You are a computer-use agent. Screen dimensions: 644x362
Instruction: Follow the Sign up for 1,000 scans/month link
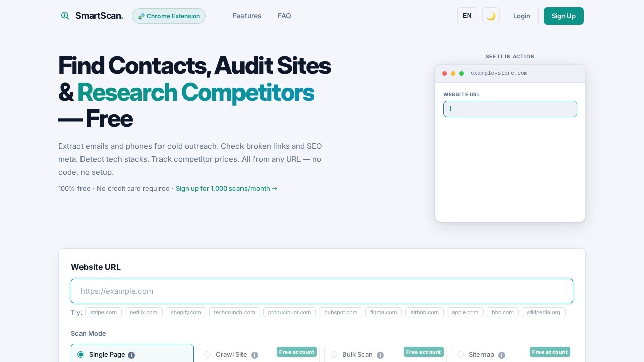226,188
